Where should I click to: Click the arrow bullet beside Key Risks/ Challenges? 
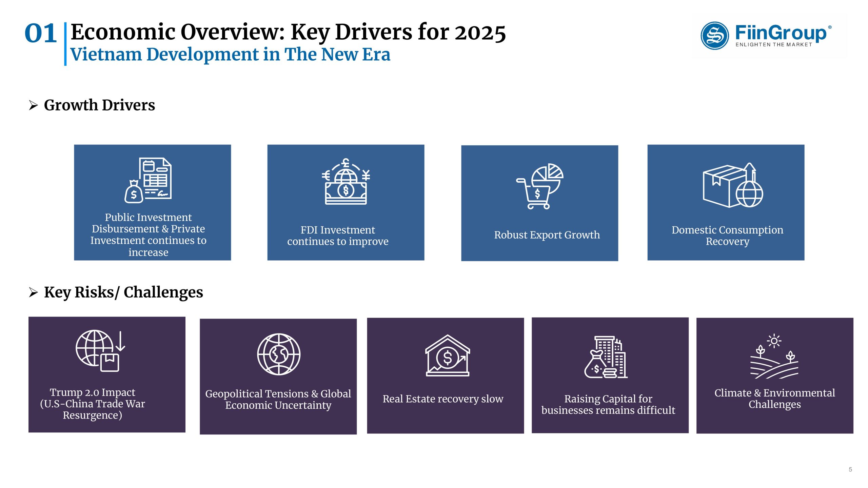[33, 292]
